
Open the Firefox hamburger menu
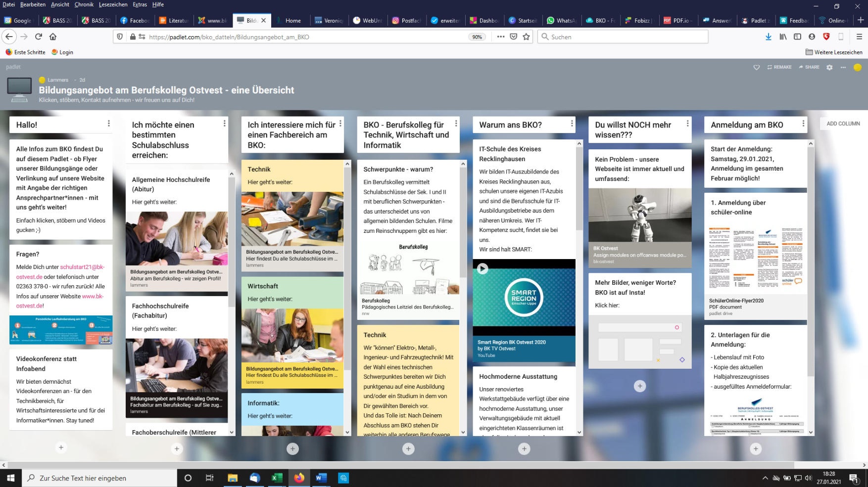859,37
